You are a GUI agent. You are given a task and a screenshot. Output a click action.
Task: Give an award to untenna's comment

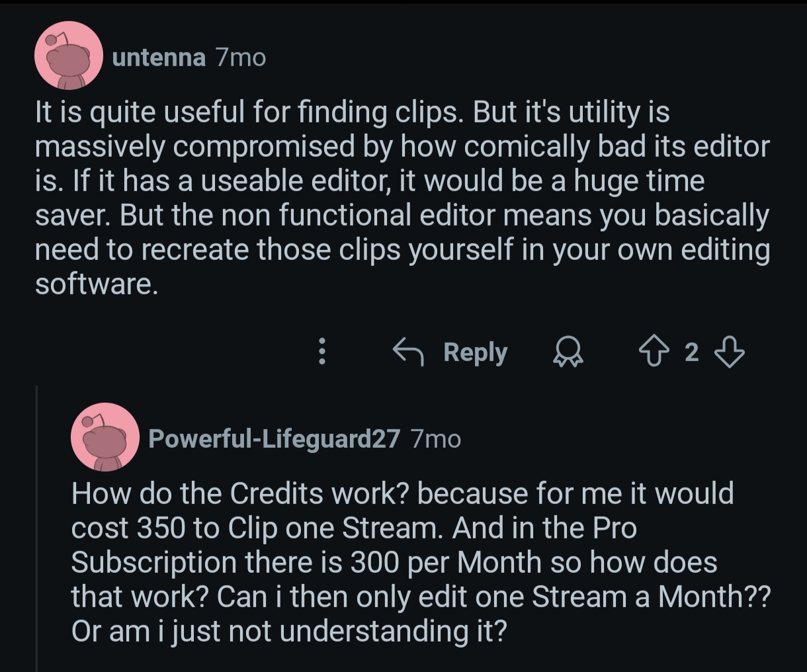pyautogui.click(x=568, y=352)
